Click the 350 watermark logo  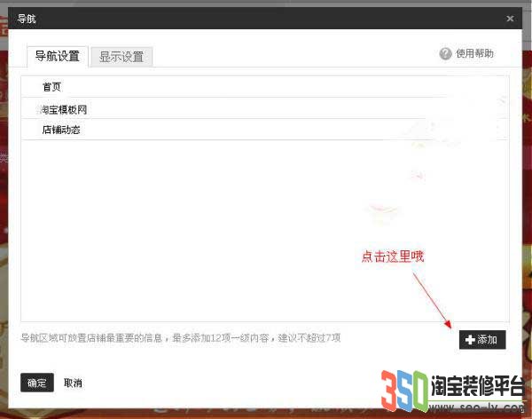(x=404, y=390)
